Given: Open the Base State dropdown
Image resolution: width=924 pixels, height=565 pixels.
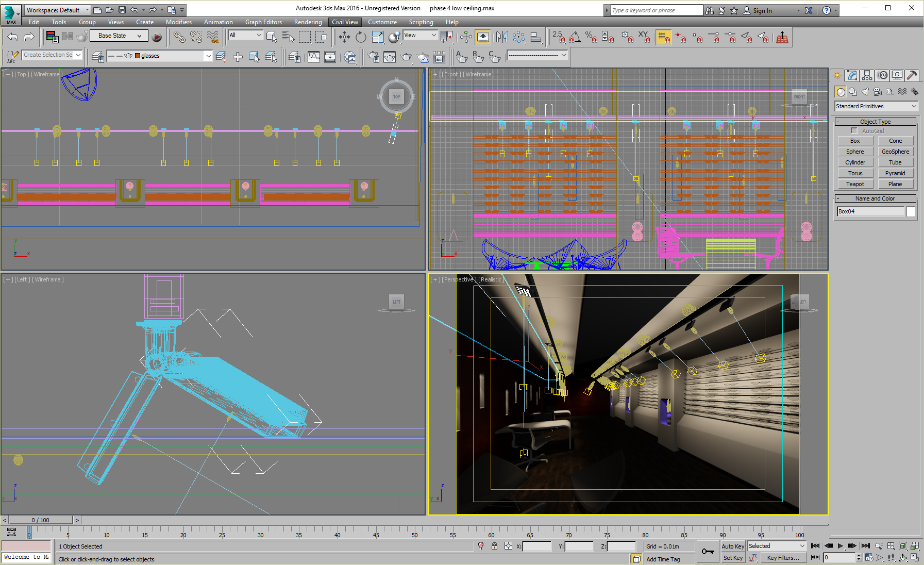Looking at the screenshot, I should (119, 36).
